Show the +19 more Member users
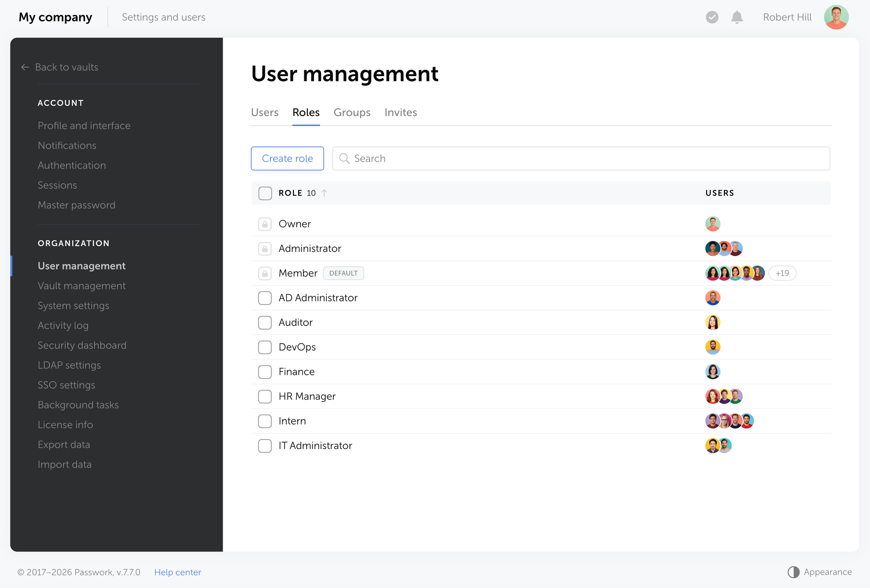870x588 pixels. (782, 273)
